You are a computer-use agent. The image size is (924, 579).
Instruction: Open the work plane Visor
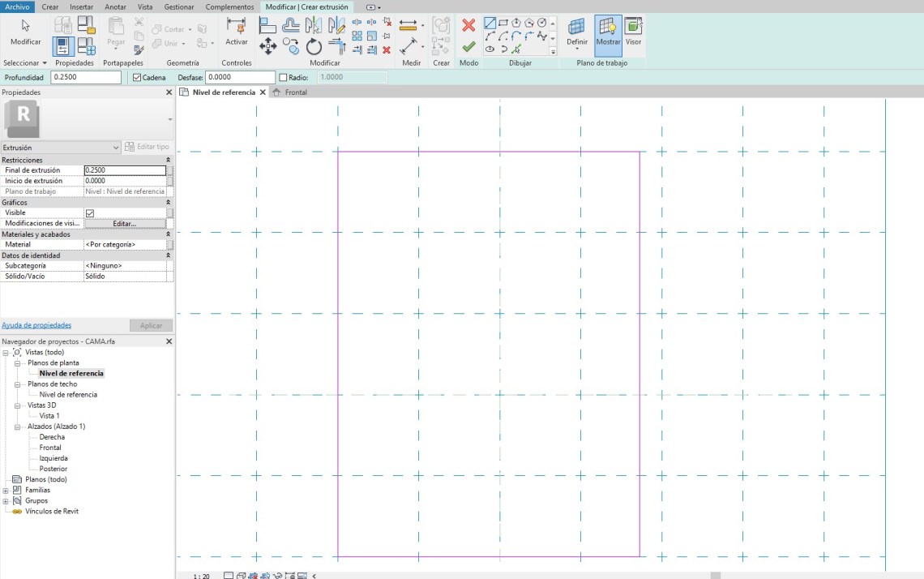[x=633, y=33]
